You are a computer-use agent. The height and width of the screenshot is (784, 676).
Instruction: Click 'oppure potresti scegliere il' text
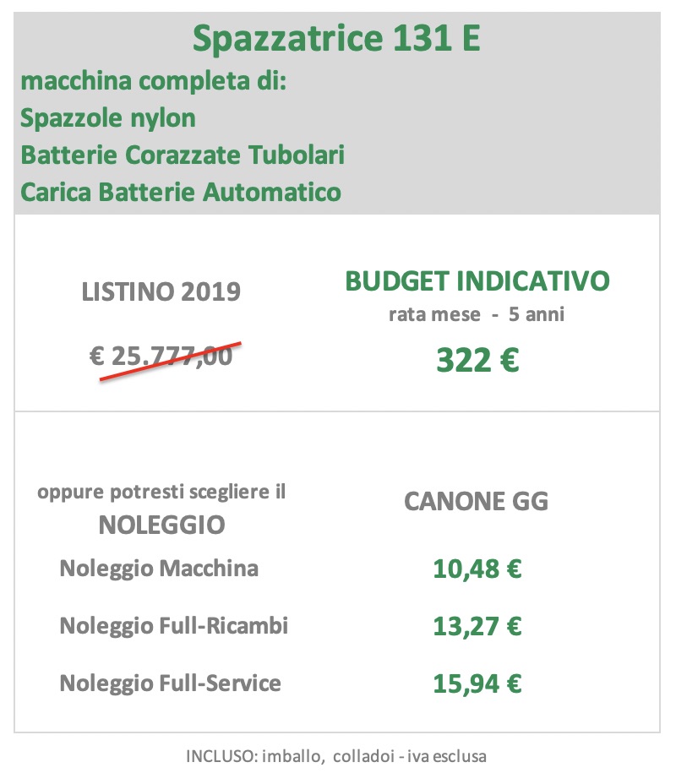[x=161, y=493]
